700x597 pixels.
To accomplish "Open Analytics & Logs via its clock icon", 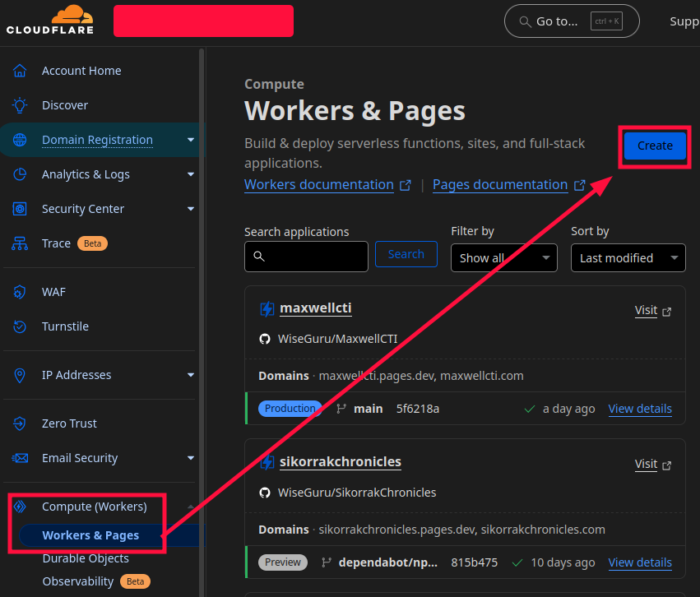I will (x=18, y=174).
